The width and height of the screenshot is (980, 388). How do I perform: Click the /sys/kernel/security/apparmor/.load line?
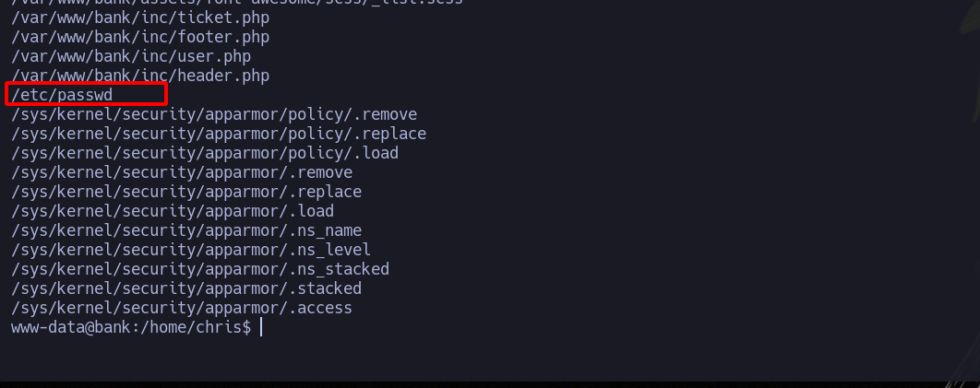(173, 211)
